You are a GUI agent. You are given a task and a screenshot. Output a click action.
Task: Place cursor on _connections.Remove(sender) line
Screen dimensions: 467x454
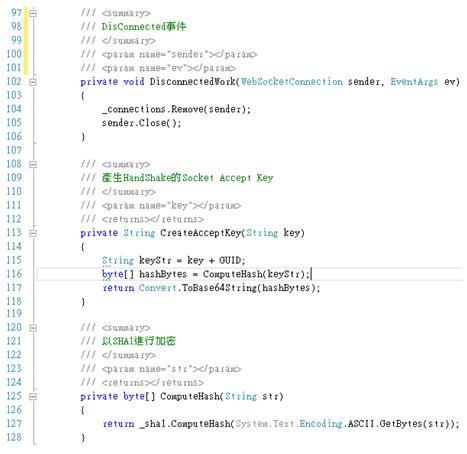176,109
